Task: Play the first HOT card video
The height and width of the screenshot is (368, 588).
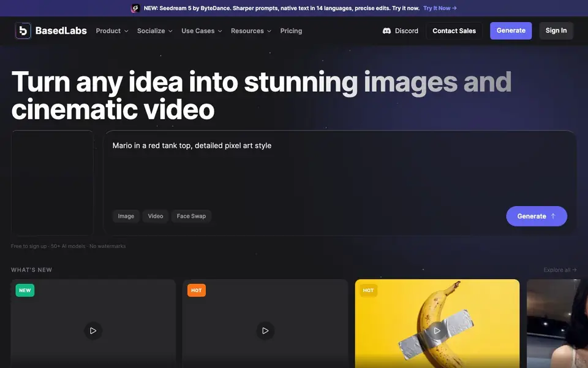Action: 265,331
